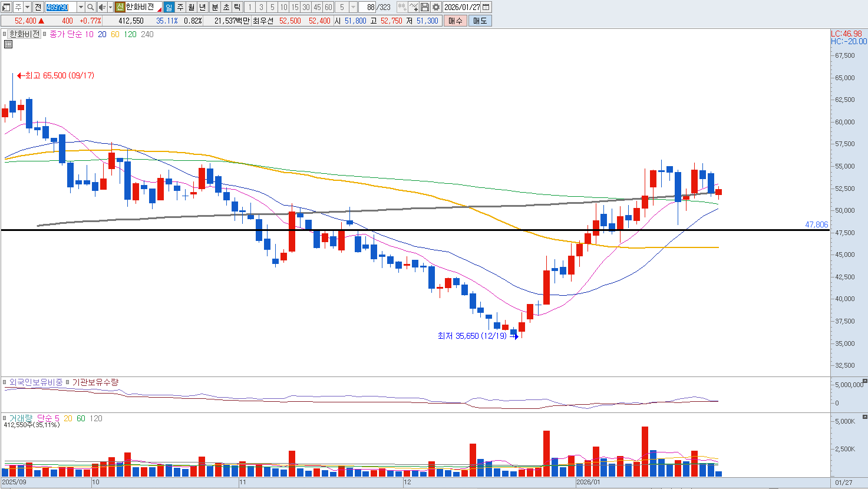Select the 30 interval button

point(306,7)
